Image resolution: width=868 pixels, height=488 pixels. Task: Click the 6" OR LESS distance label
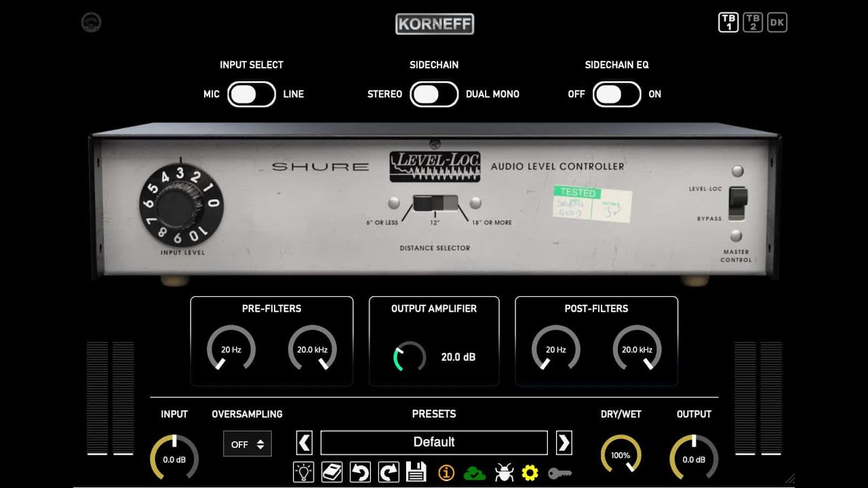(382, 223)
